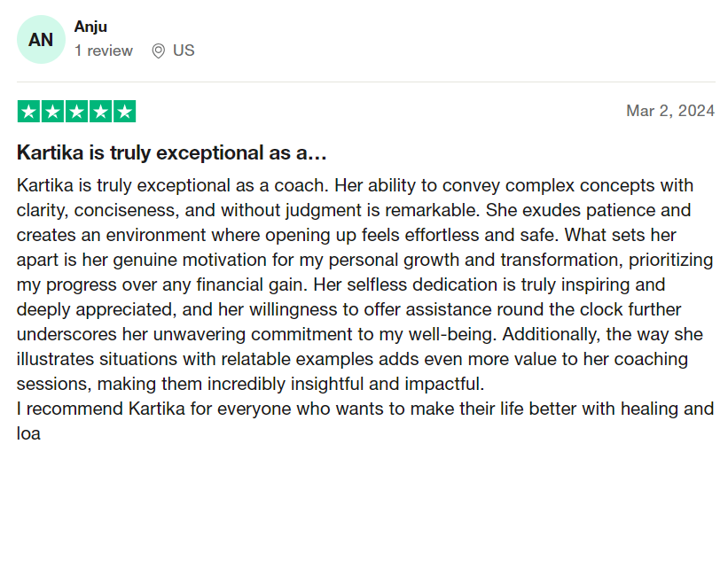Select the fifth green rating star
The height and width of the screenshot is (561, 728).
[124, 112]
